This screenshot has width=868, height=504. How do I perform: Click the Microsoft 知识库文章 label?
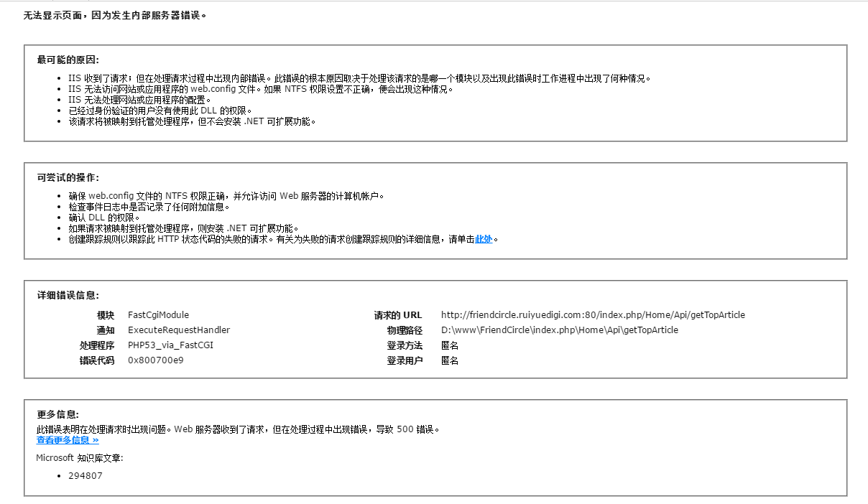pyautogui.click(x=80, y=458)
